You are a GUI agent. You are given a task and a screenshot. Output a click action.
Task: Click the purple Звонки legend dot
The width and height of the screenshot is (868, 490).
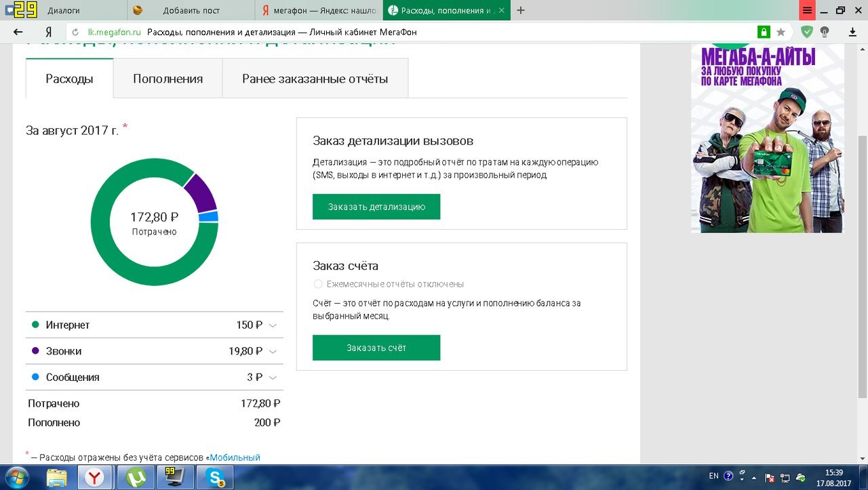click(35, 351)
